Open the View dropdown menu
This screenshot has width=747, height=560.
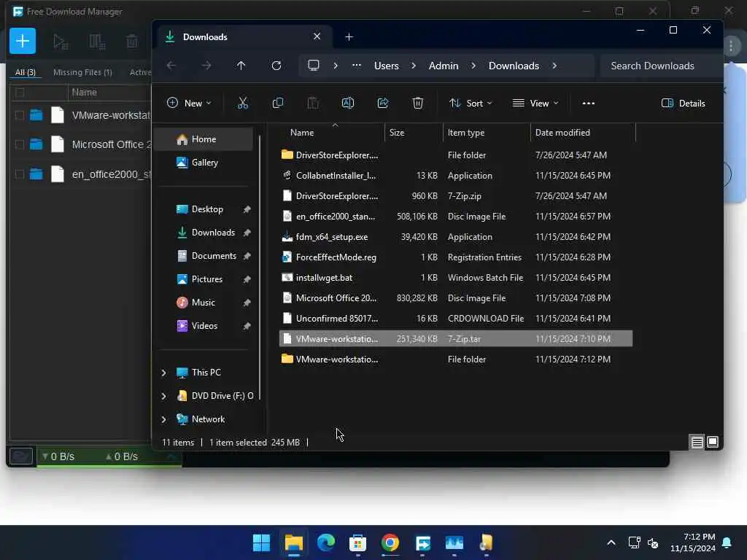point(535,103)
